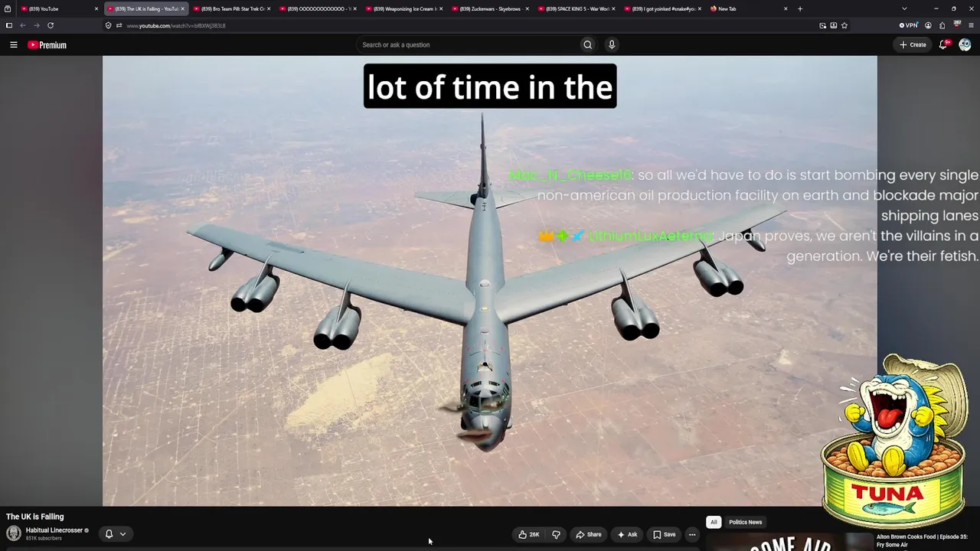Viewport: 980px width, 551px height.
Task: Expand the list all tabs dropdown
Action: click(x=904, y=9)
